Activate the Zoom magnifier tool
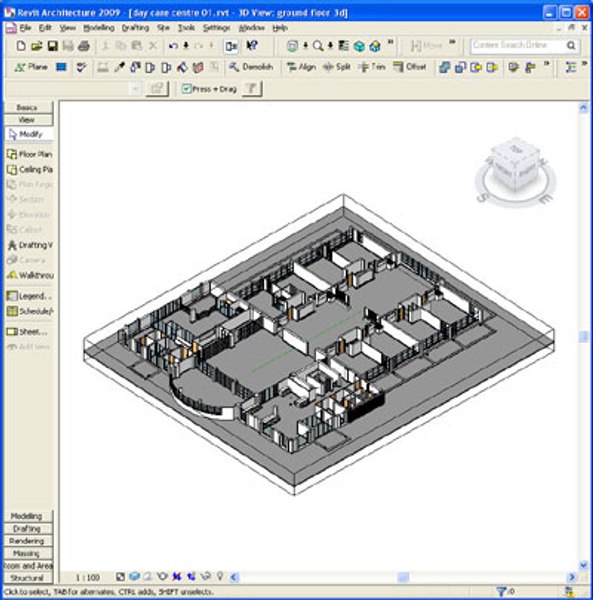This screenshot has width=593, height=600. point(318,46)
